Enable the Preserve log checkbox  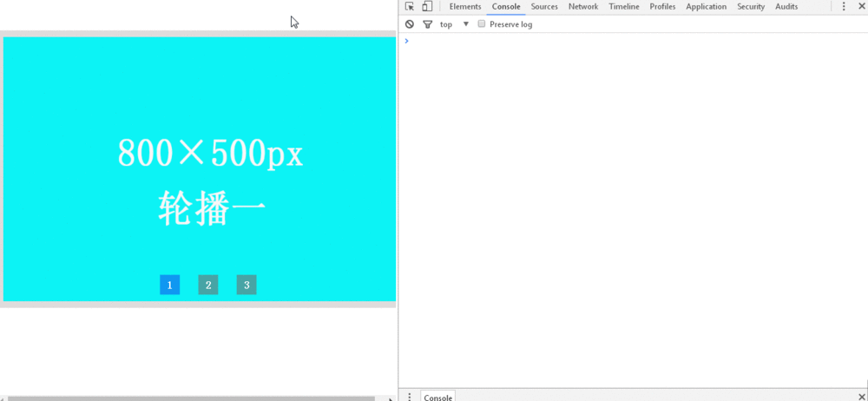pyautogui.click(x=482, y=24)
